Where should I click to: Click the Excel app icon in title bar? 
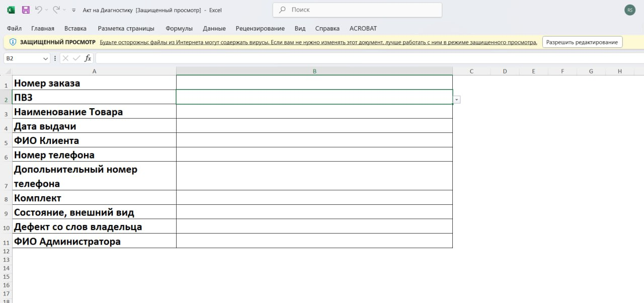(x=11, y=10)
